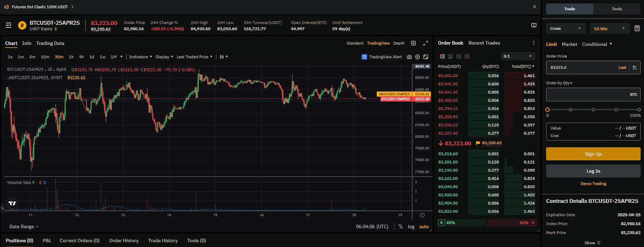
Task: Click the Sign Up button
Action: [x=593, y=154]
